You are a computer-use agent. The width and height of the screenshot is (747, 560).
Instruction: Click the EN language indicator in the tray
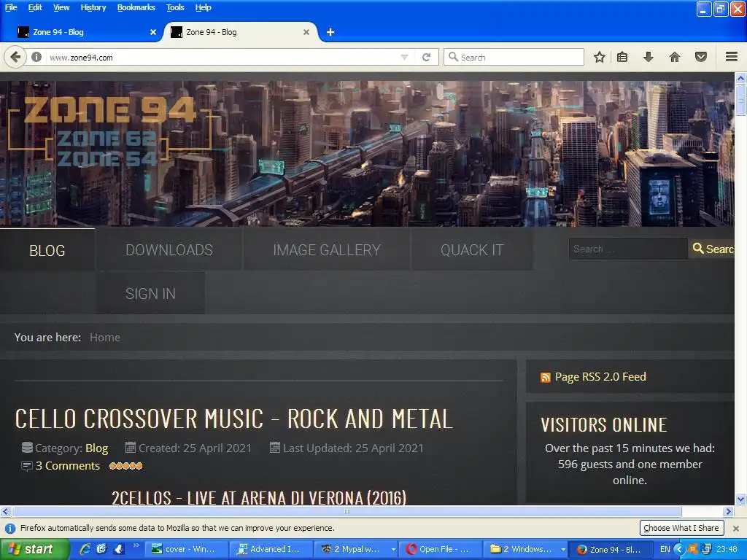pos(665,549)
